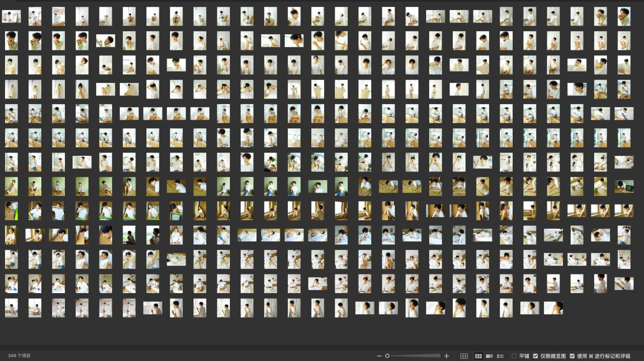The image size is (644, 361).
Task: Toggle the thumbnail grid lock icon
Action: pyautogui.click(x=464, y=356)
